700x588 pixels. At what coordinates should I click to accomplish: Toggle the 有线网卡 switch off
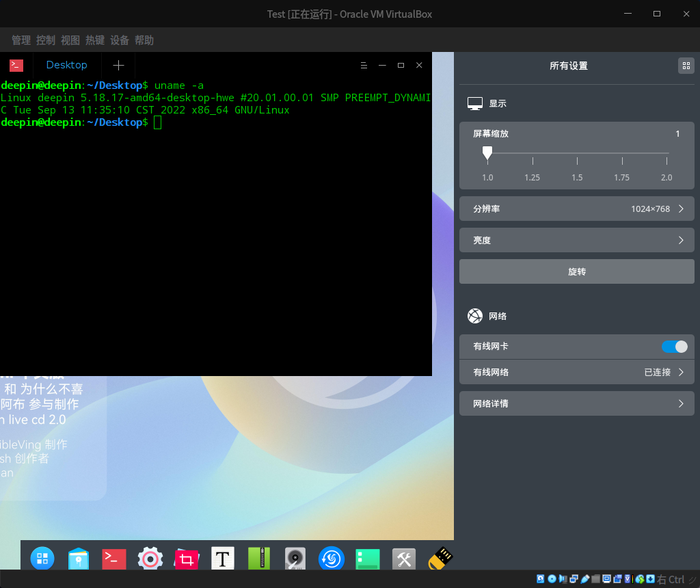(674, 347)
